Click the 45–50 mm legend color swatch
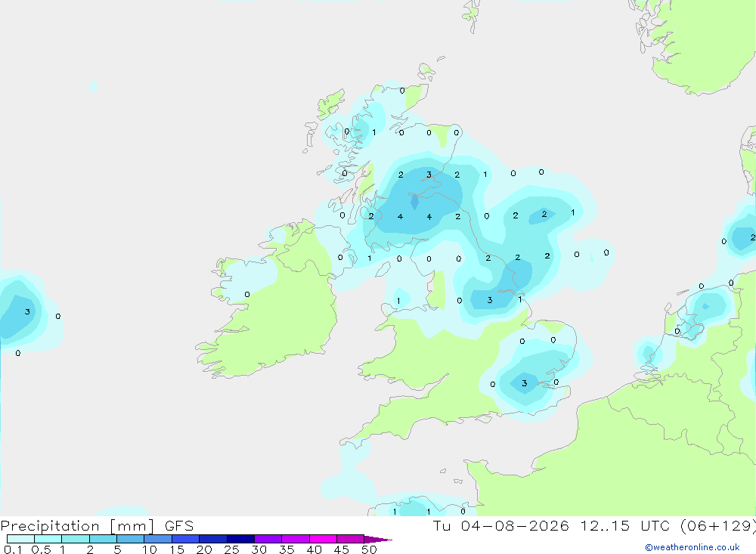This screenshot has height=554, width=756. tap(351, 539)
